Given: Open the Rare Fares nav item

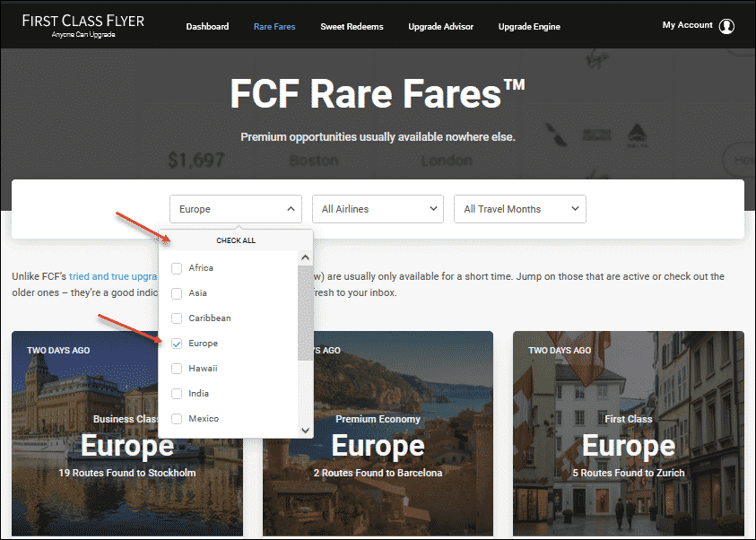Looking at the screenshot, I should click(x=274, y=27).
